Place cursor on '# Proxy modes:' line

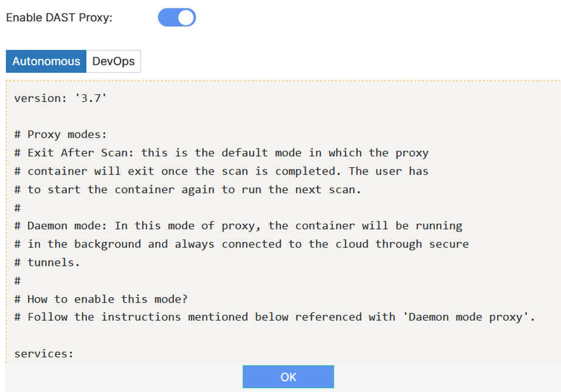click(60, 134)
